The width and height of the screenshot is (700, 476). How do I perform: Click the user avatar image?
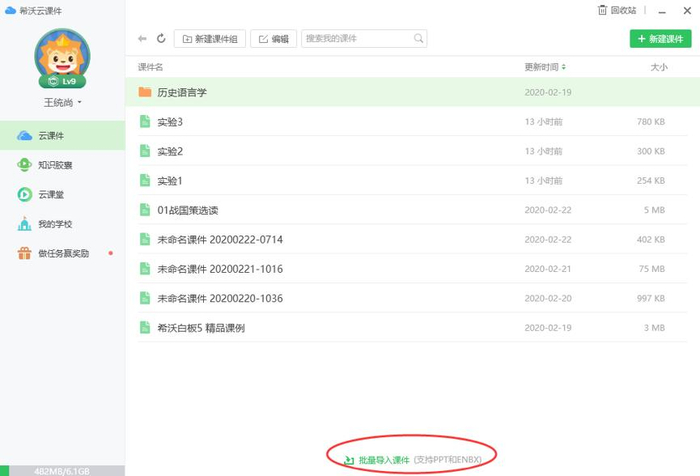pyautogui.click(x=62, y=56)
